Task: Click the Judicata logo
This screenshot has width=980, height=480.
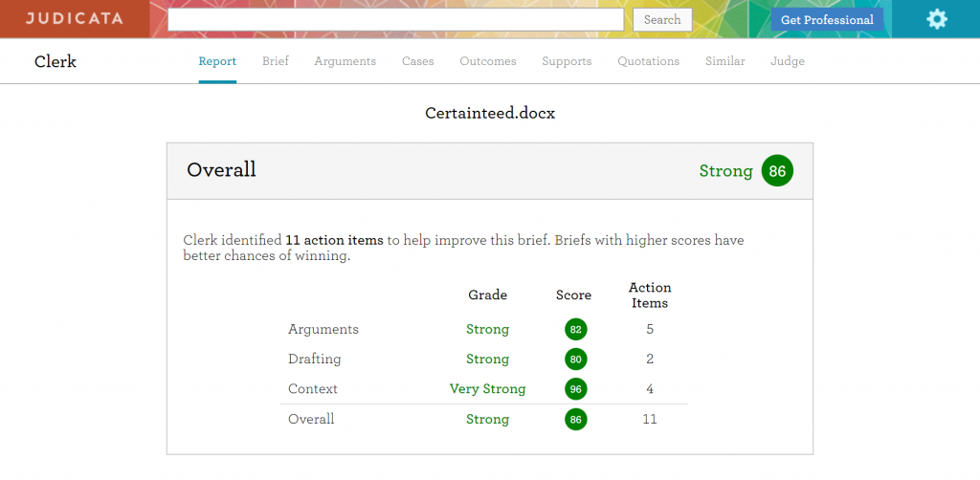Action: [x=75, y=19]
